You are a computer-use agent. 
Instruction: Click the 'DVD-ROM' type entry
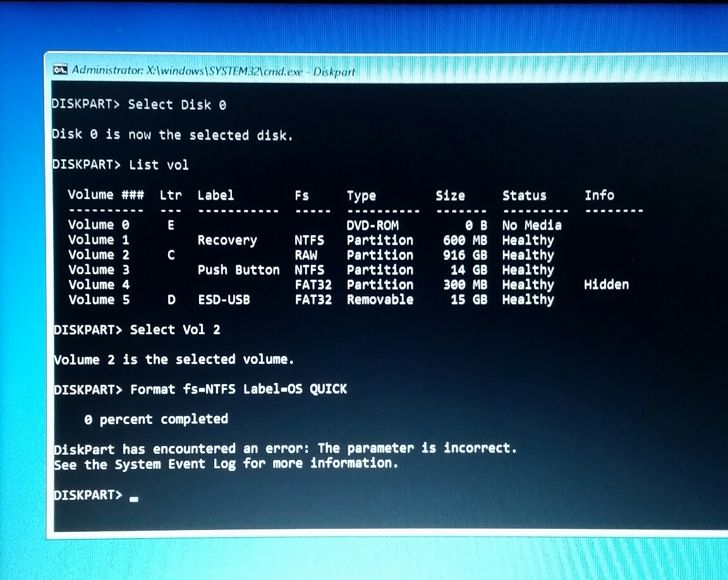pos(372,225)
